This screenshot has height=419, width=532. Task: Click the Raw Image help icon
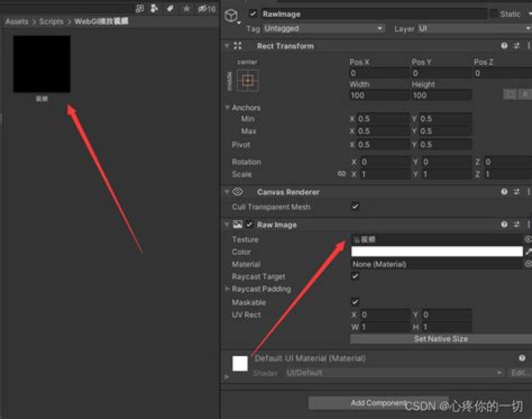tap(504, 224)
